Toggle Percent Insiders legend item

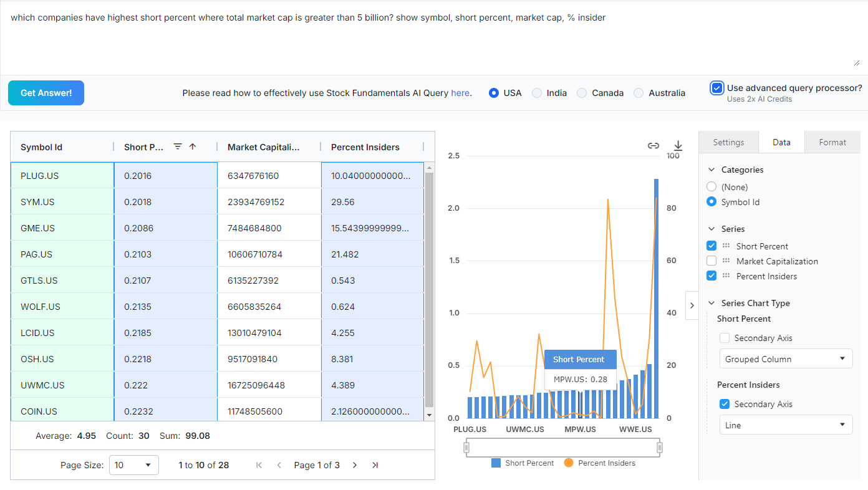coord(600,463)
